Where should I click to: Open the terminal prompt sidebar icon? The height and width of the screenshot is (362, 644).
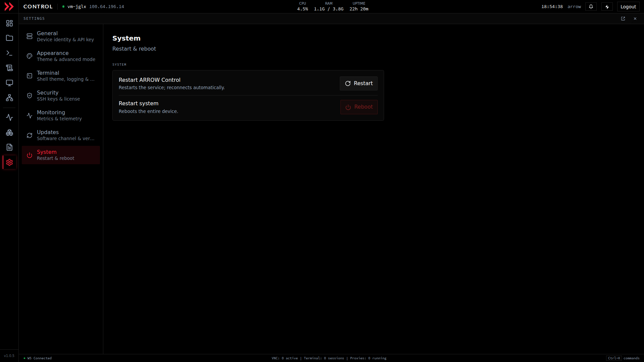(9, 53)
